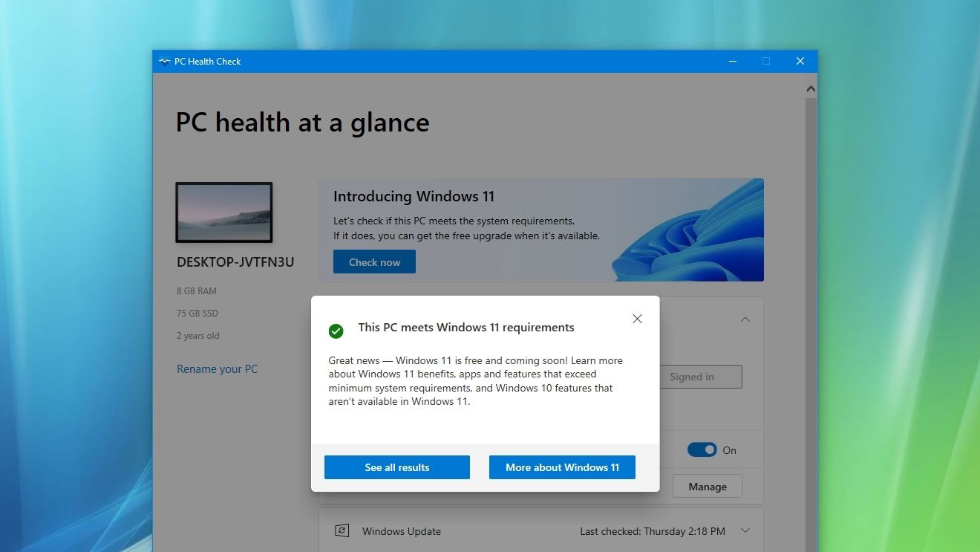Open the Rename your PC link
Screen dimensions: 980x552
click(218, 369)
